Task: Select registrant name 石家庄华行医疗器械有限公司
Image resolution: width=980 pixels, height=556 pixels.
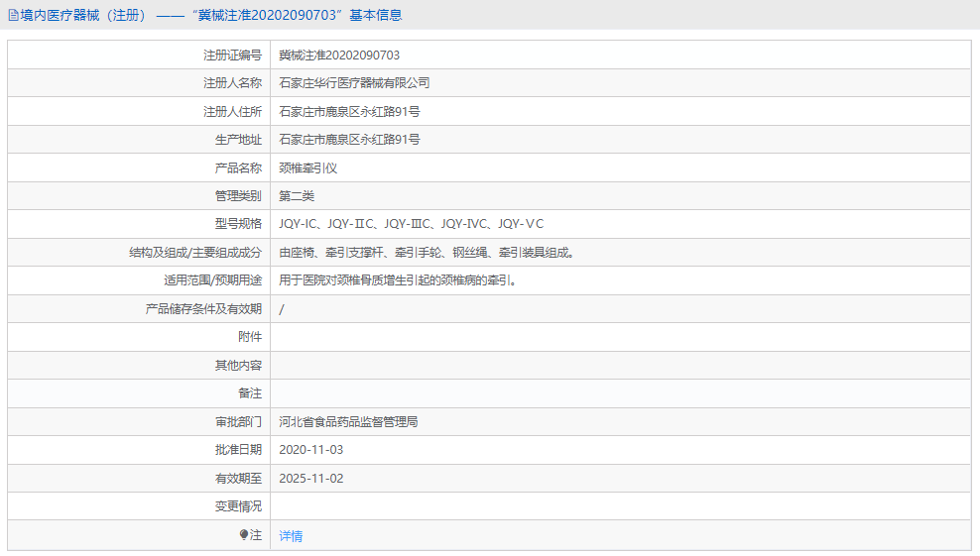Action: [x=354, y=83]
